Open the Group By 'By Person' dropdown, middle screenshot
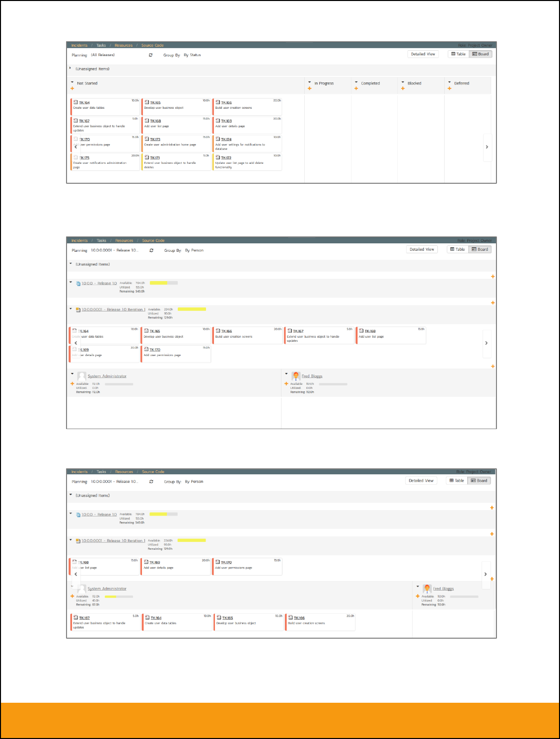The image size is (560, 739). click(x=194, y=250)
